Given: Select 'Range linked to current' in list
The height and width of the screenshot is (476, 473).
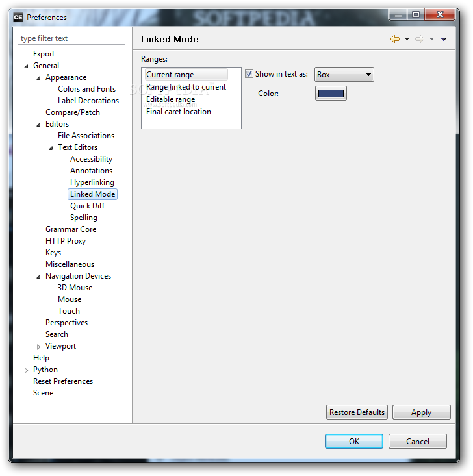Looking at the screenshot, I should [x=186, y=87].
